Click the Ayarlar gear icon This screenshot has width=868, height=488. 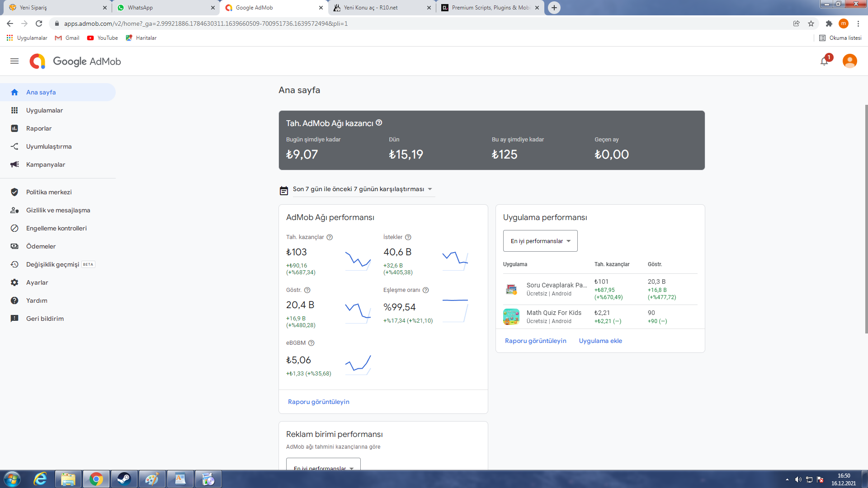click(14, 282)
